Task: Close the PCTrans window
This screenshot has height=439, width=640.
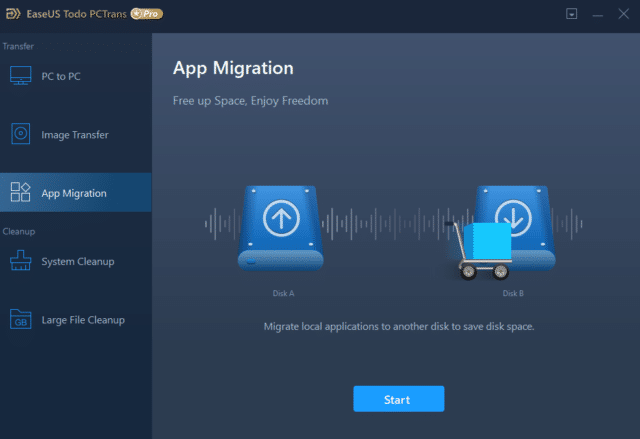Action: [x=623, y=14]
